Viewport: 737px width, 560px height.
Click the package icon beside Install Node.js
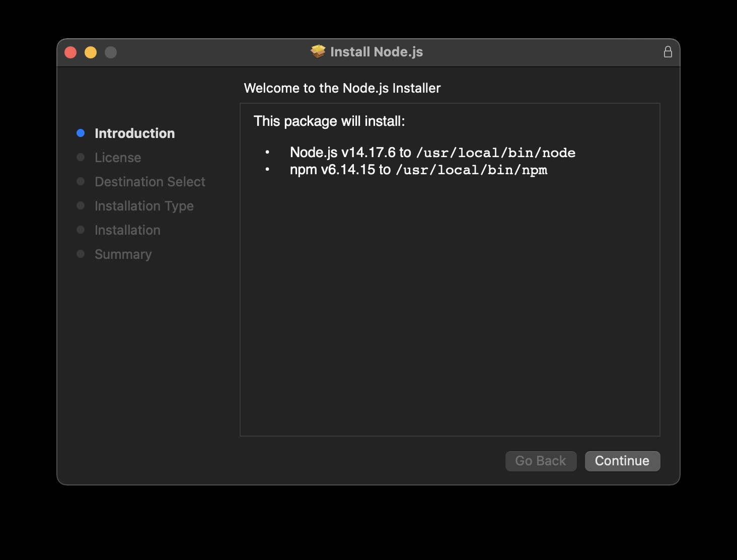click(318, 51)
